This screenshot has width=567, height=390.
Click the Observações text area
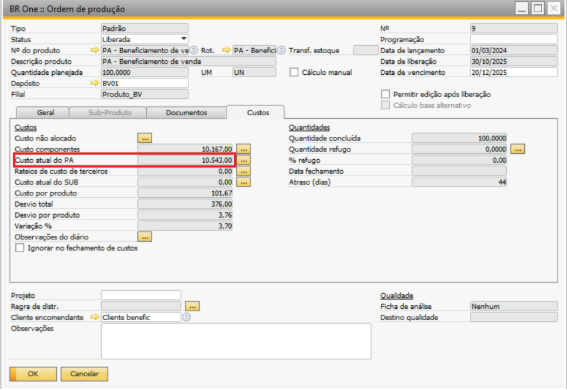[236, 341]
